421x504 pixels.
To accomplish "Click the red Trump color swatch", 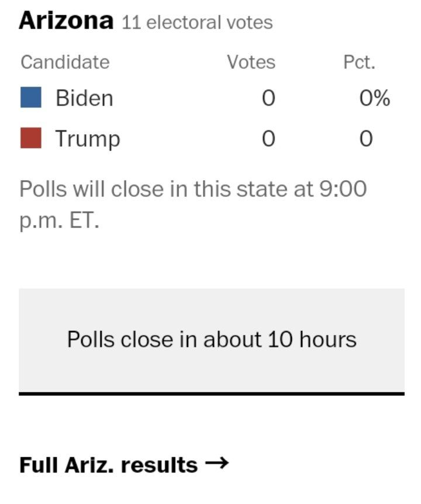I will click(x=31, y=138).
